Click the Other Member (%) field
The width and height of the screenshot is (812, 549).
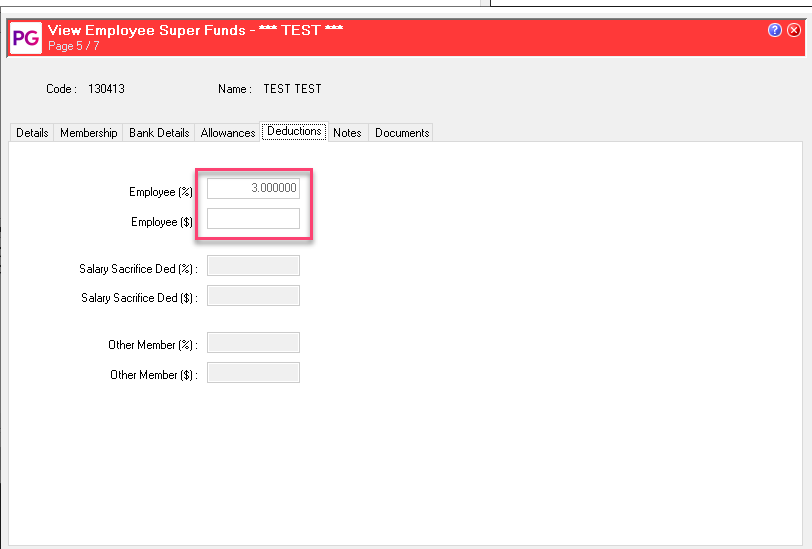coord(253,343)
